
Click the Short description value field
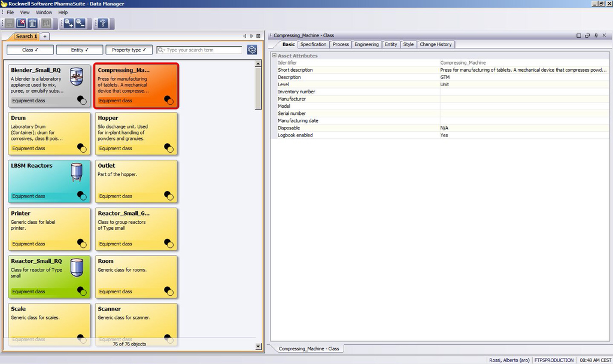click(x=523, y=70)
